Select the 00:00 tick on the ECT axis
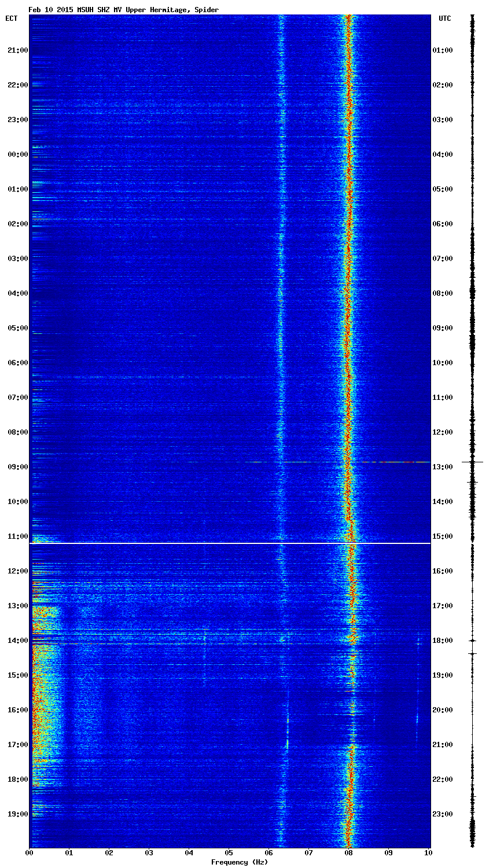 [x=17, y=155]
